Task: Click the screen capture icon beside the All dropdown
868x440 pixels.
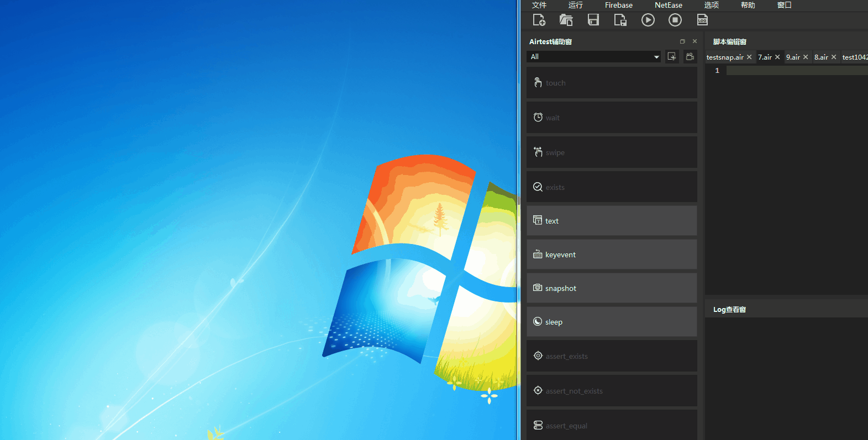Action: pyautogui.click(x=672, y=57)
